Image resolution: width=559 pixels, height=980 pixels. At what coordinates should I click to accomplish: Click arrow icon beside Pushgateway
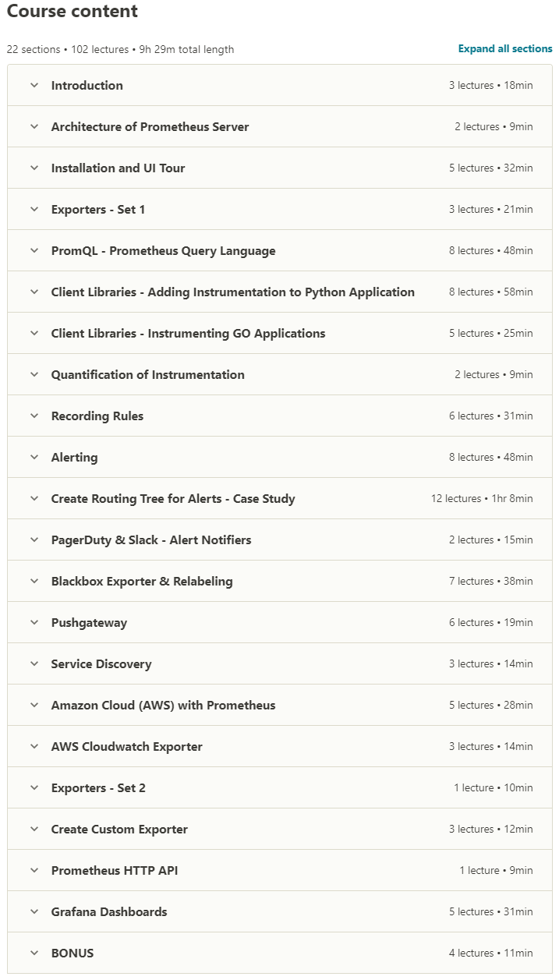pyautogui.click(x=34, y=623)
